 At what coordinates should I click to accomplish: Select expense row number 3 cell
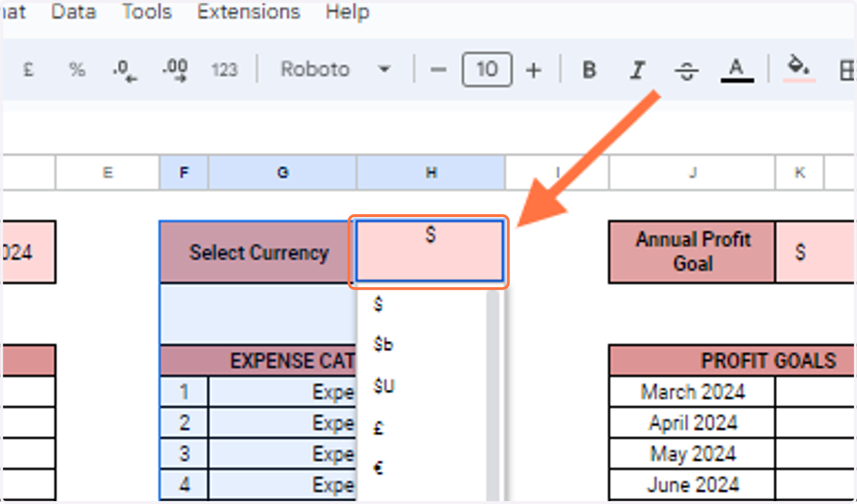click(x=184, y=454)
